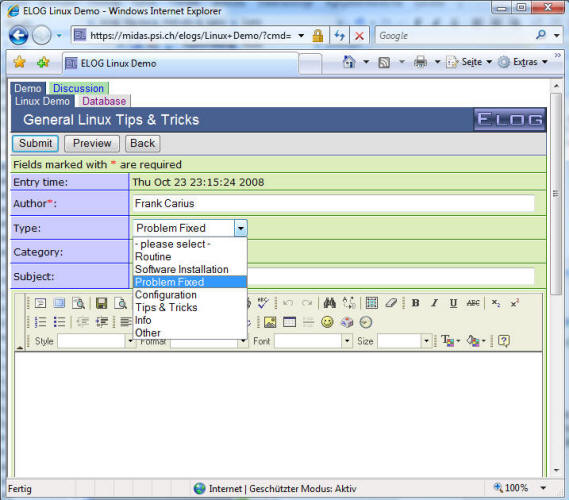Insert a smiley emoticon
The width and height of the screenshot is (569, 500).
[327, 322]
